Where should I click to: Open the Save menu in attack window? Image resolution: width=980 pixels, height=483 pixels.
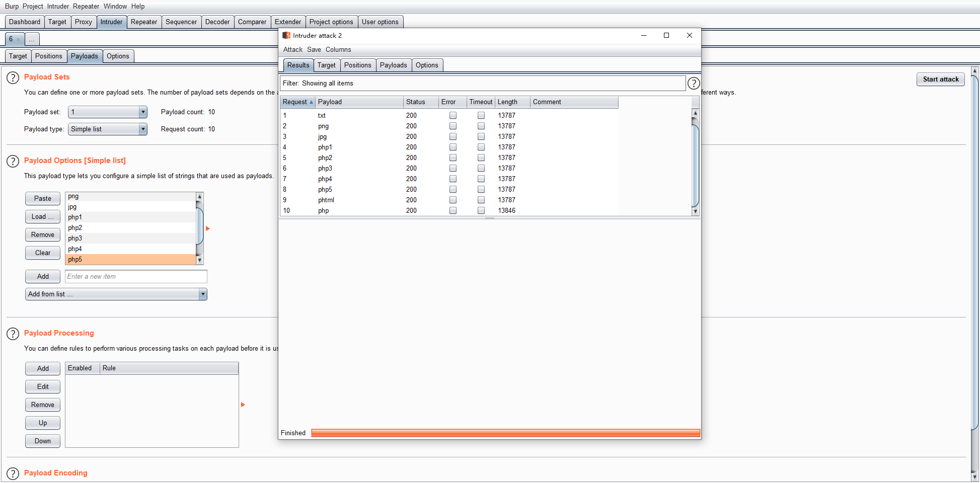[x=314, y=50]
